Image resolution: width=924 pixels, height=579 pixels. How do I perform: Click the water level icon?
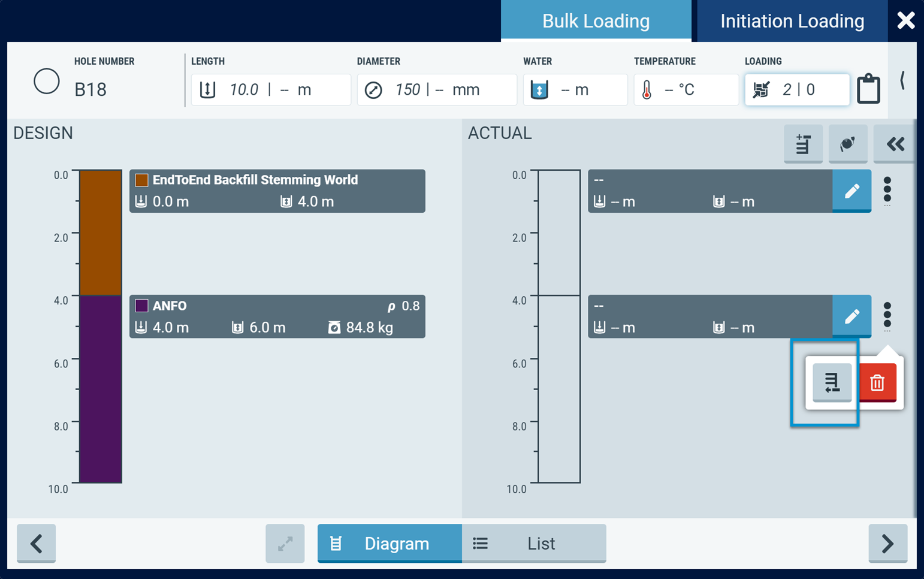(539, 90)
